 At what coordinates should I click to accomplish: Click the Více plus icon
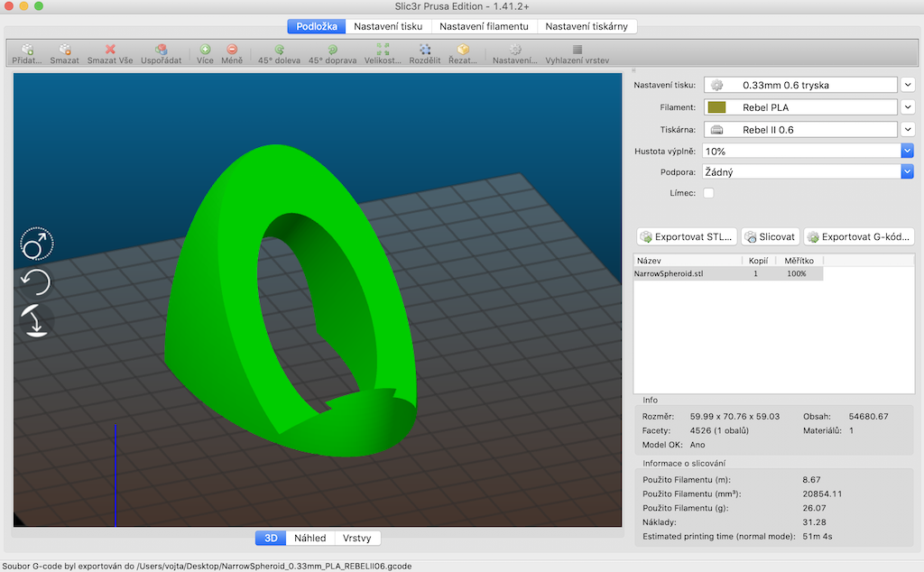point(206,51)
